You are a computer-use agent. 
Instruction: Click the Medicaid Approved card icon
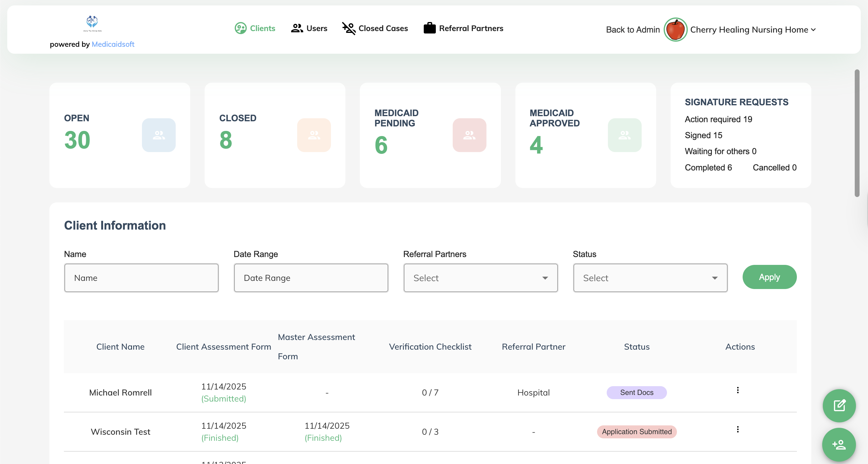(x=624, y=135)
